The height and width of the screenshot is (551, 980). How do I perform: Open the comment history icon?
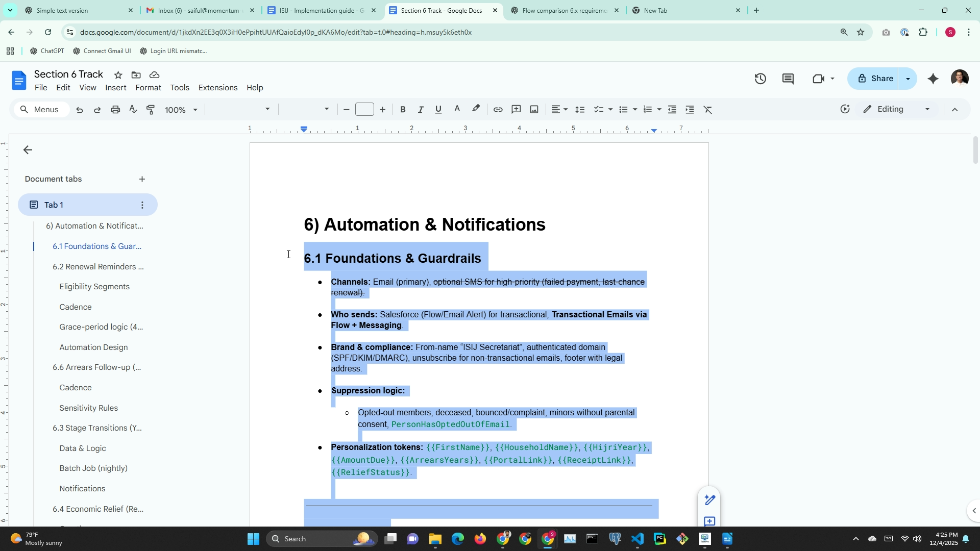788,79
